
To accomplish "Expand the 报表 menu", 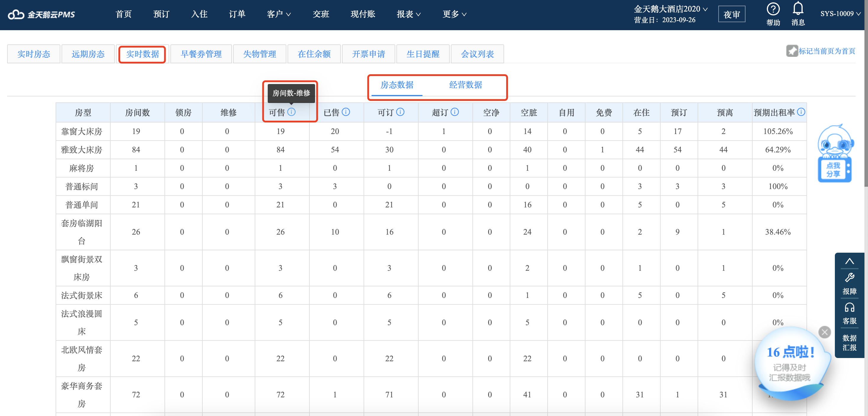I will (x=408, y=14).
